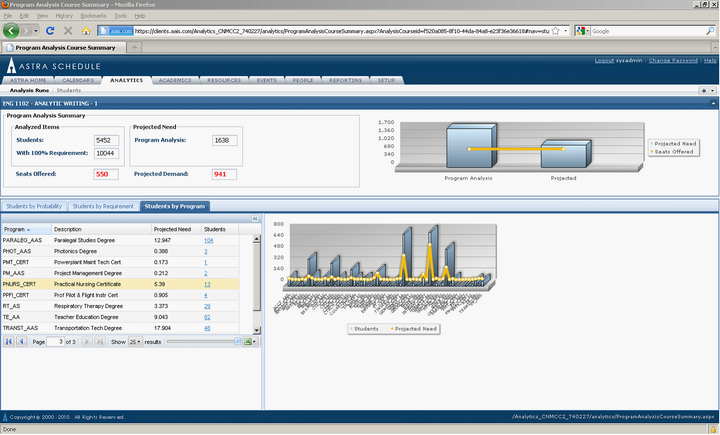The image size is (720, 435).
Task: Collapse the program grid with the double-chevron icon
Action: 255,219
